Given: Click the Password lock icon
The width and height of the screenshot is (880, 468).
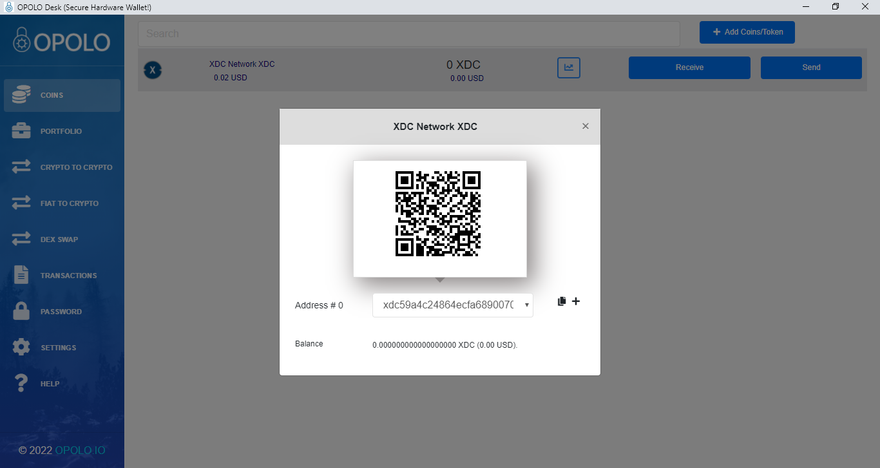Looking at the screenshot, I should pos(20,311).
